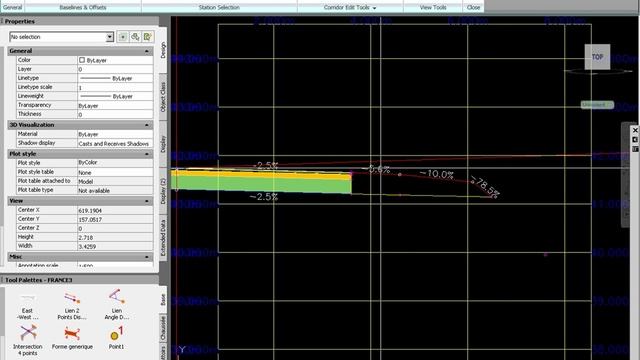
Task: Collapse the General properties section
Action: pyautogui.click(x=147, y=51)
